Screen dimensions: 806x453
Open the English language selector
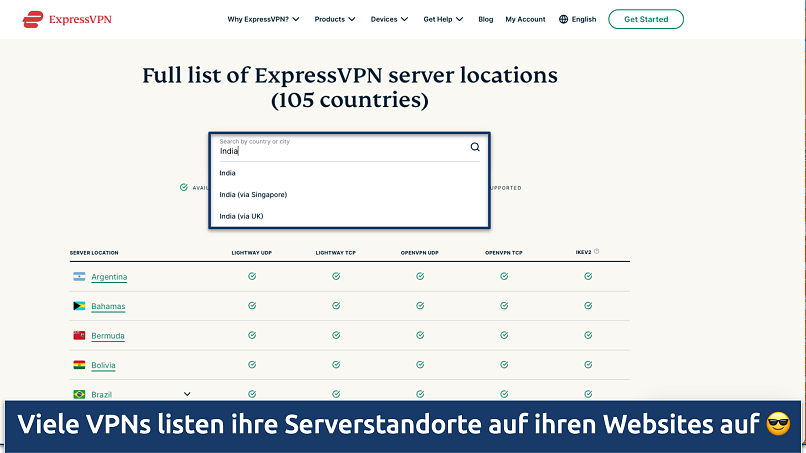pyautogui.click(x=584, y=20)
